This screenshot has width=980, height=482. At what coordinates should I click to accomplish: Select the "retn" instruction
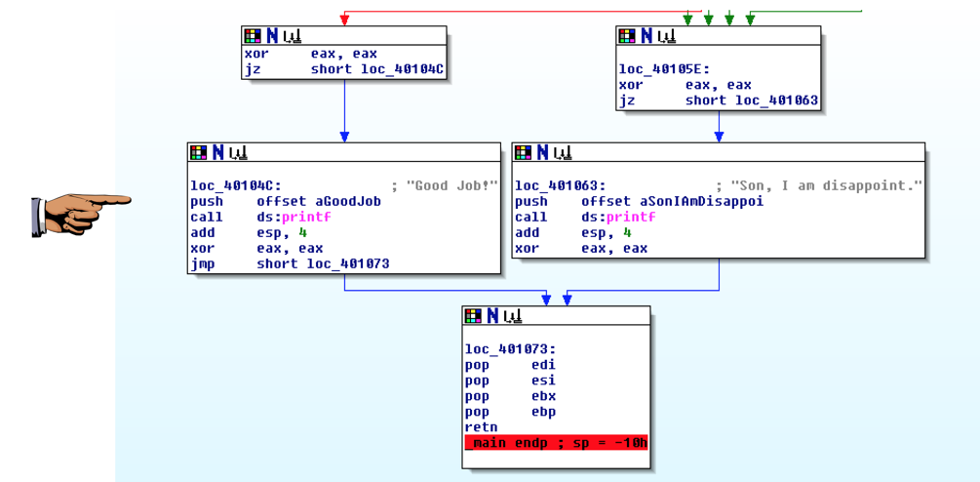coord(482,427)
